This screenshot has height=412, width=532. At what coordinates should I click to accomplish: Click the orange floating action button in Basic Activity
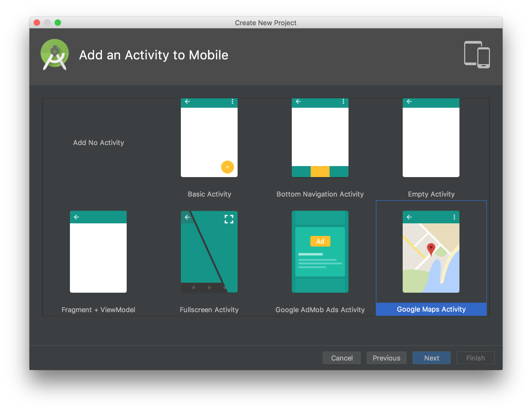(227, 167)
